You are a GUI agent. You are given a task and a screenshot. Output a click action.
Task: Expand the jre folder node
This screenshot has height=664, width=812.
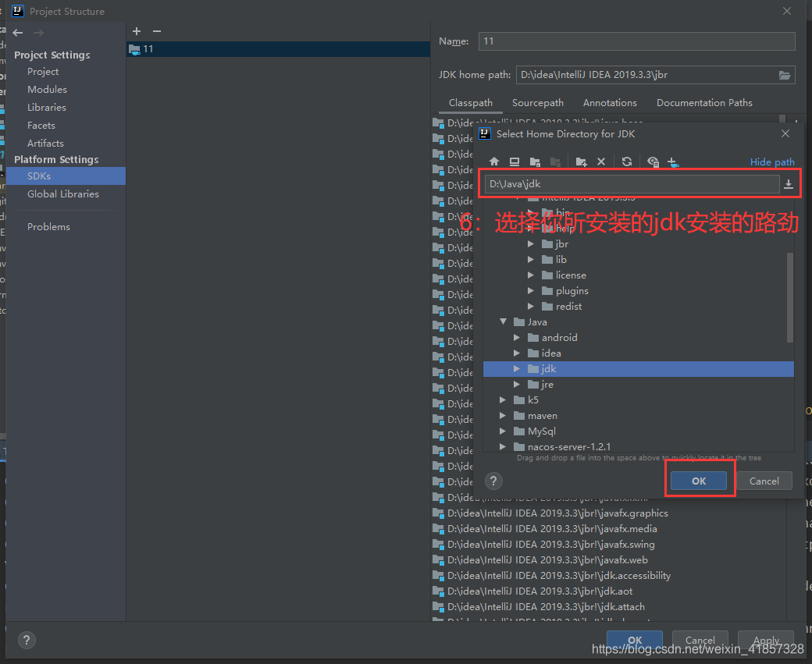517,385
